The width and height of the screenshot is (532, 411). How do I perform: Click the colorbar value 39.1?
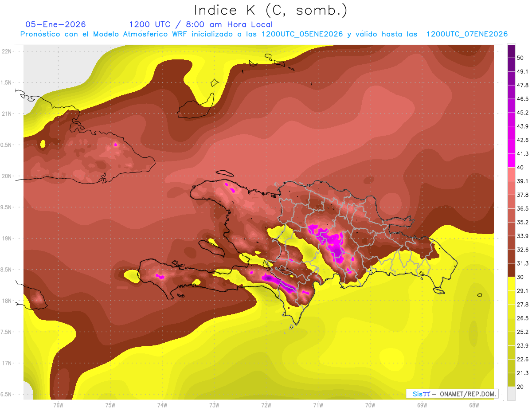pyautogui.click(x=523, y=181)
